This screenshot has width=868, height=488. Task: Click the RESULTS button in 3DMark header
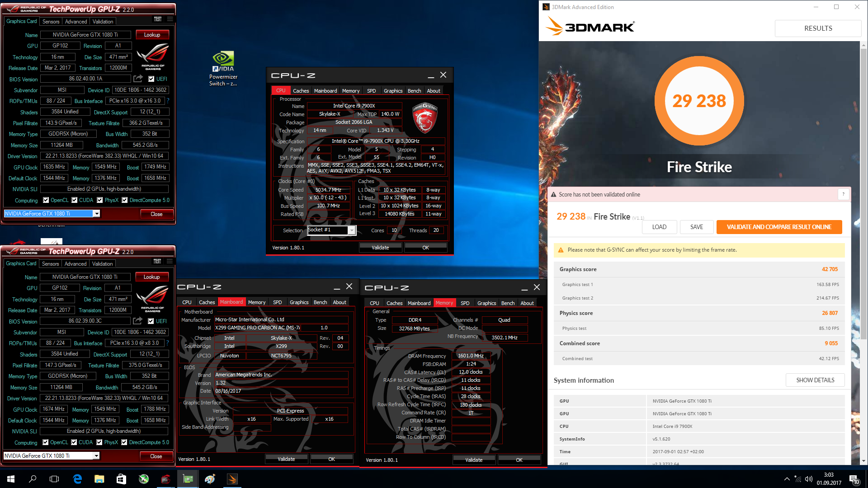tap(818, 28)
